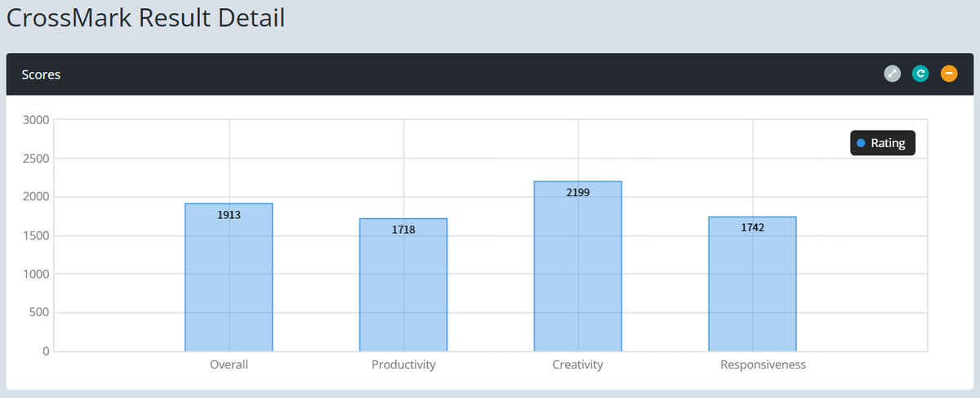Toggle the Rating legend series
980x398 pixels.
click(883, 143)
